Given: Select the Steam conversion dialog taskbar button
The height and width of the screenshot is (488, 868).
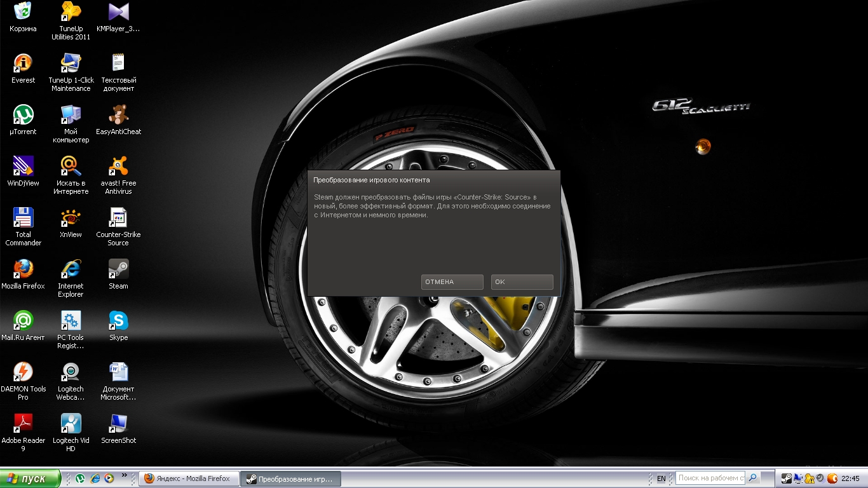Looking at the screenshot, I should (290, 478).
